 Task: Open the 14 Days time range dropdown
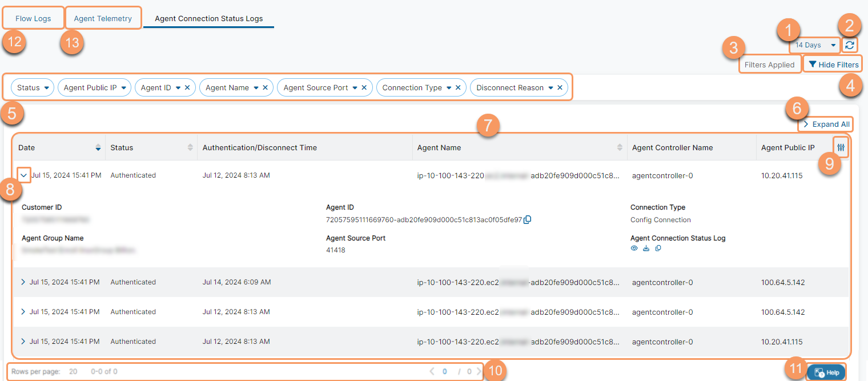[x=815, y=45]
